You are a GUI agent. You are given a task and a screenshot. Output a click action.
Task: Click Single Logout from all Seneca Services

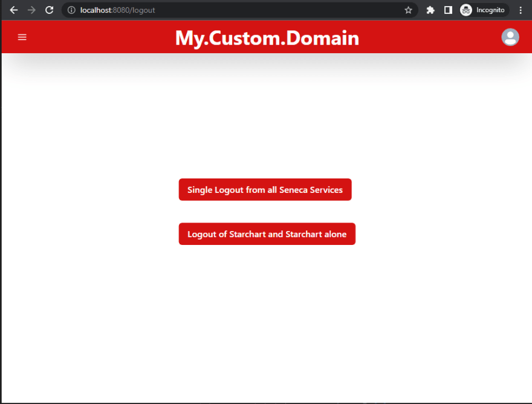265,189
